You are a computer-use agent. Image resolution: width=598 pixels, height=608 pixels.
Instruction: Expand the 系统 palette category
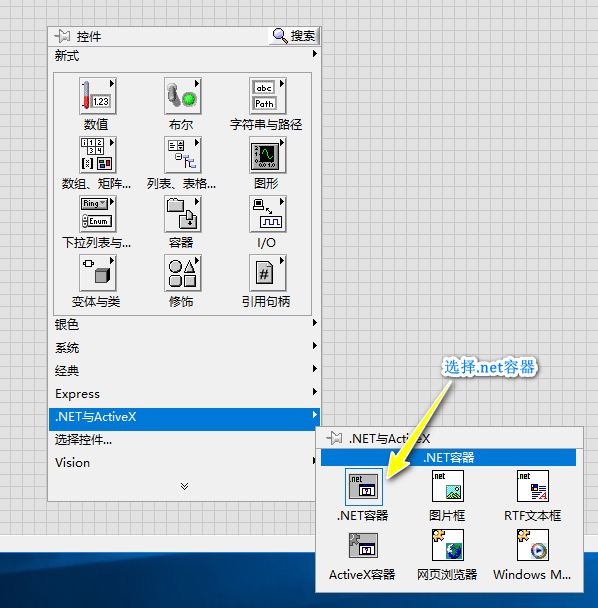coord(185,347)
